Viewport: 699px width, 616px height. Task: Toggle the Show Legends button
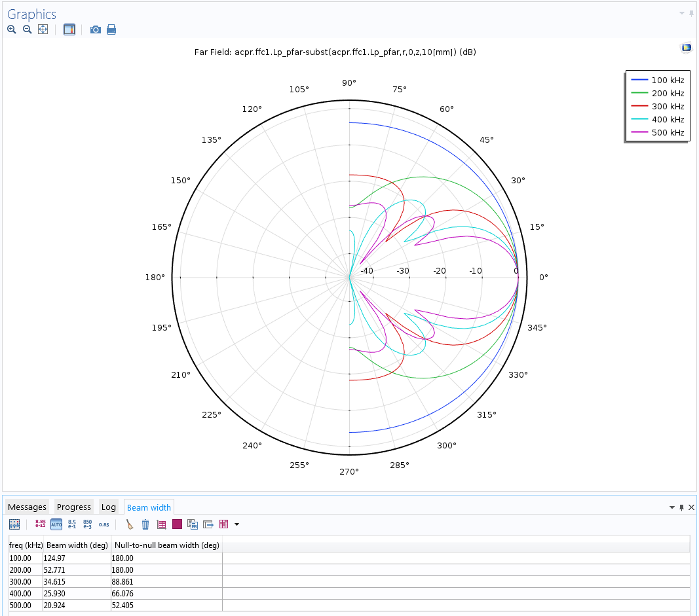[69, 29]
